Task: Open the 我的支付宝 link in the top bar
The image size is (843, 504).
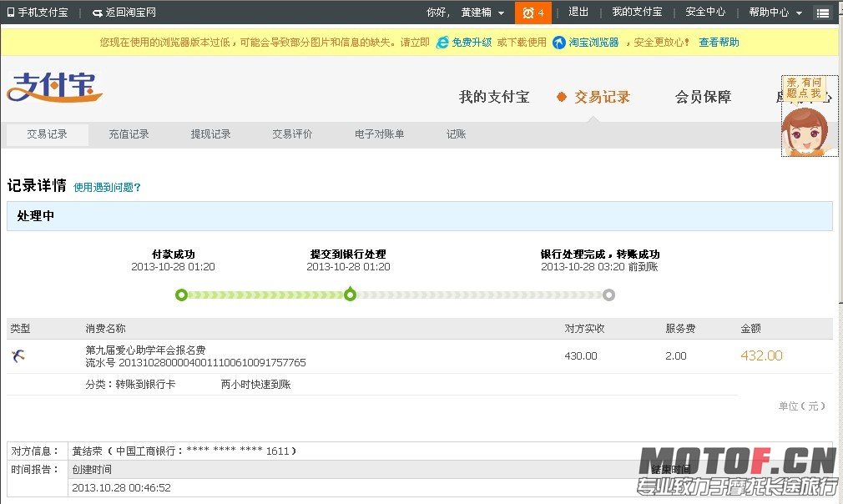Action: (x=637, y=12)
